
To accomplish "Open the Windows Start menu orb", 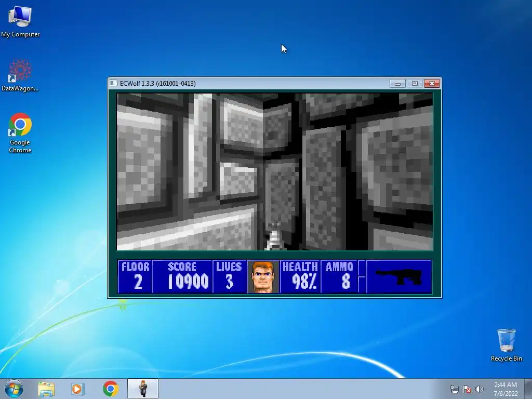I will pos(14,389).
